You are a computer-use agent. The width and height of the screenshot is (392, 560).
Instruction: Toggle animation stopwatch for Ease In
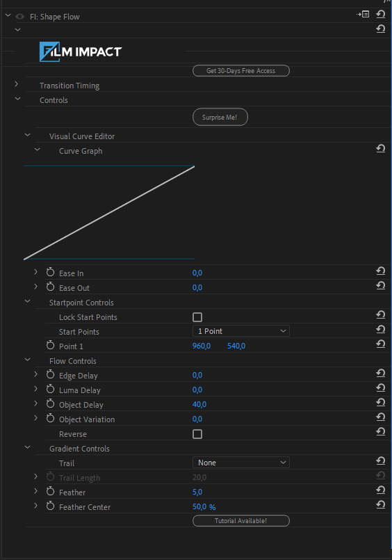pyautogui.click(x=50, y=273)
